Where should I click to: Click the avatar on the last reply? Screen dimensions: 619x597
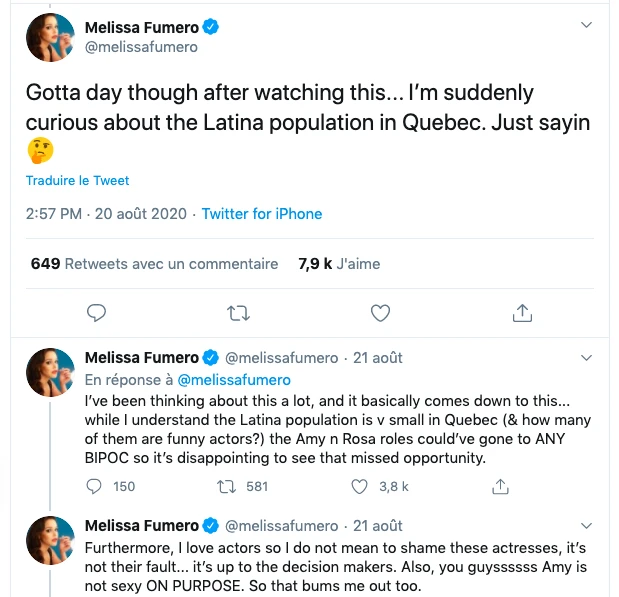coord(49,541)
